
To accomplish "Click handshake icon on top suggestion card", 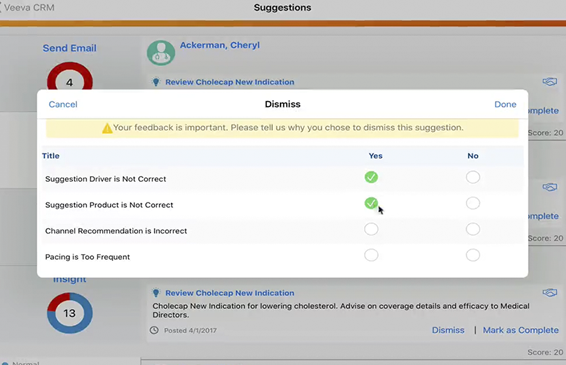I will (550, 82).
